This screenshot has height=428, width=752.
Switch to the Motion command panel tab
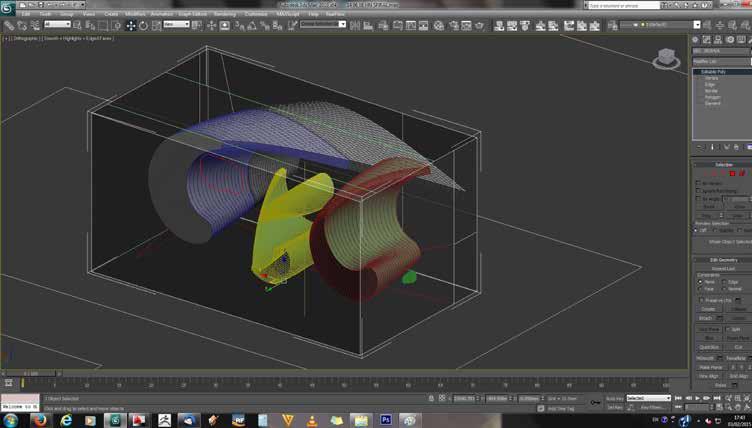coord(730,40)
